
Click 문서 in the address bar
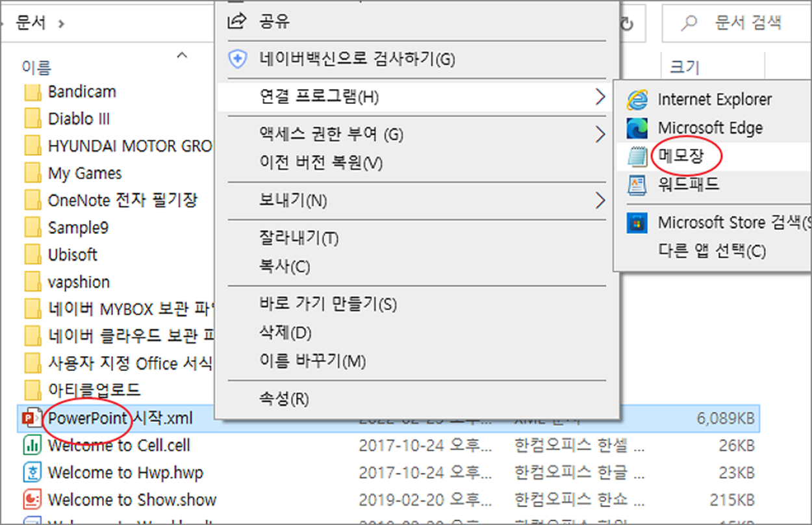click(x=31, y=23)
